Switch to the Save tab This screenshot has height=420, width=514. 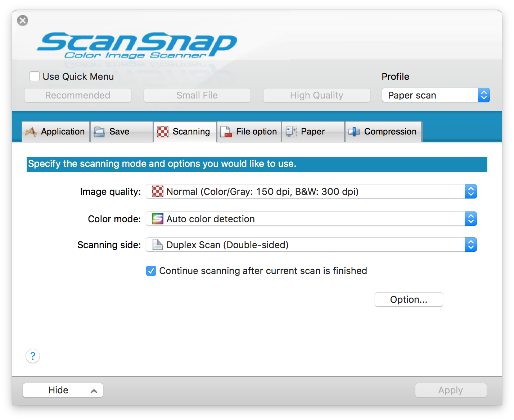click(122, 132)
